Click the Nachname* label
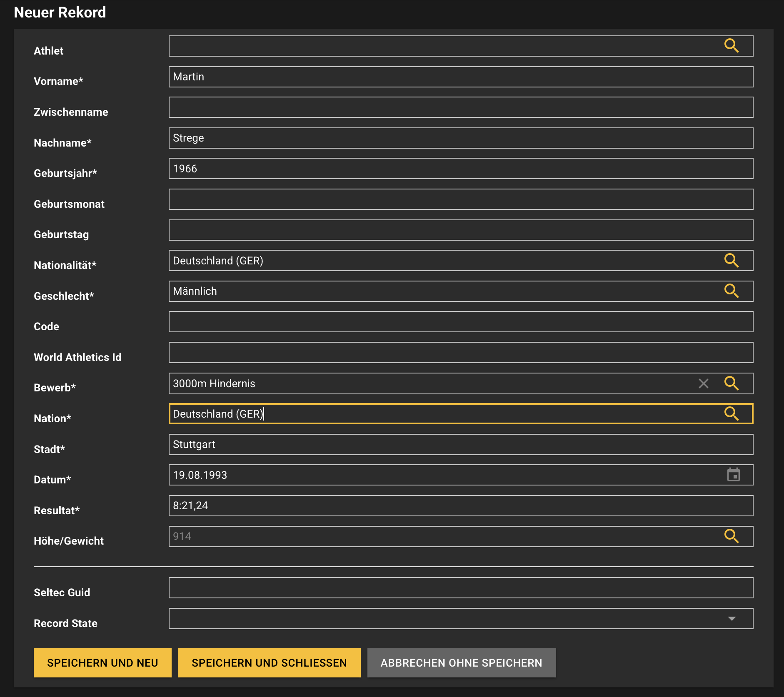784x697 pixels. (x=62, y=143)
